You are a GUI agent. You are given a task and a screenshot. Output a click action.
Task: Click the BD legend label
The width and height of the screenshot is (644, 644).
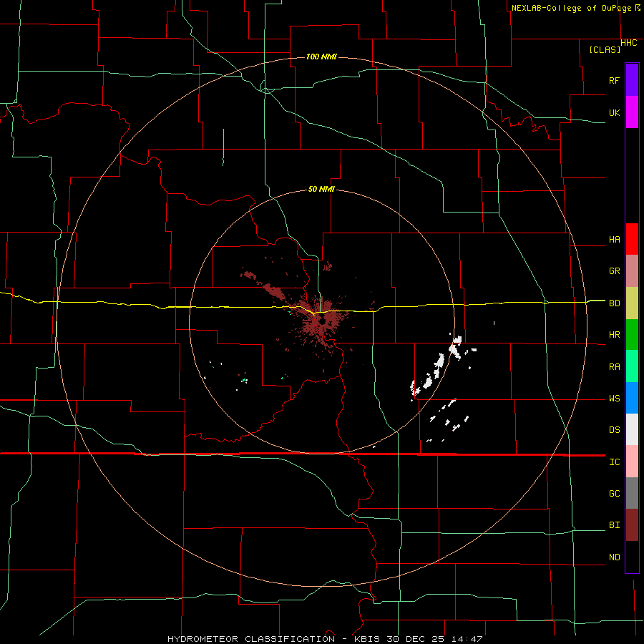pos(614,303)
